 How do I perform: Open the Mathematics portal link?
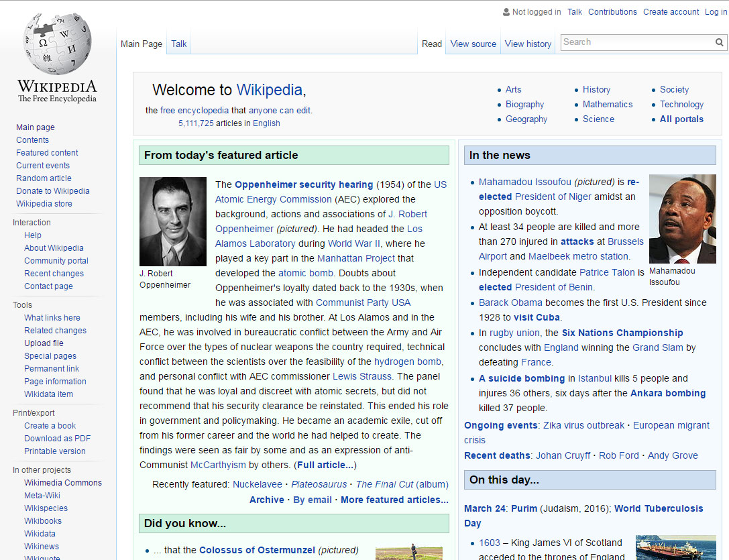607,105
